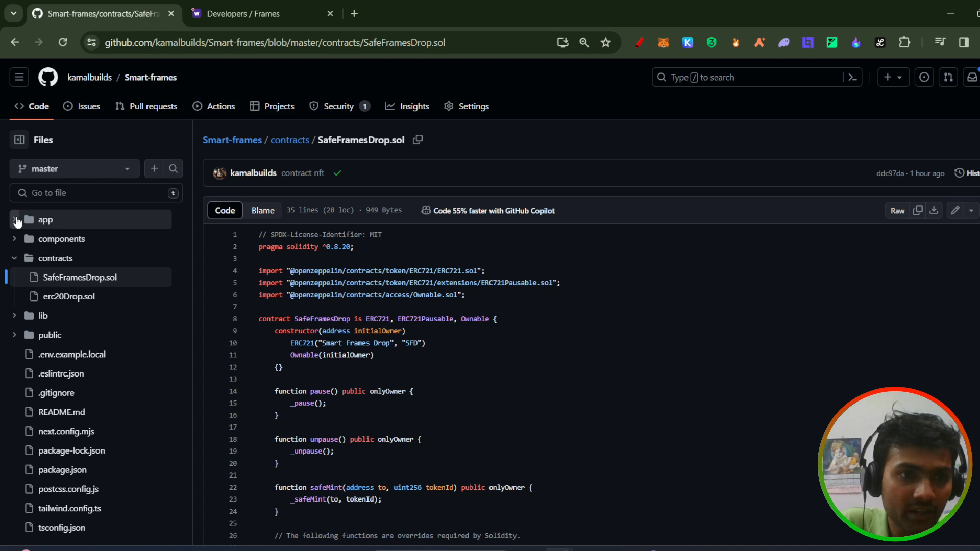Screen dimensions: 980x551
Task: Open README.md in file tree
Action: pyautogui.click(x=62, y=412)
